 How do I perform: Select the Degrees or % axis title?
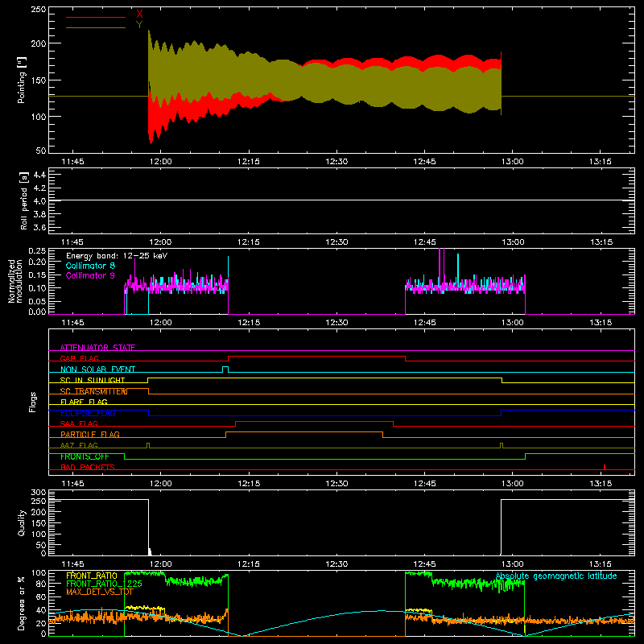pos(22,603)
